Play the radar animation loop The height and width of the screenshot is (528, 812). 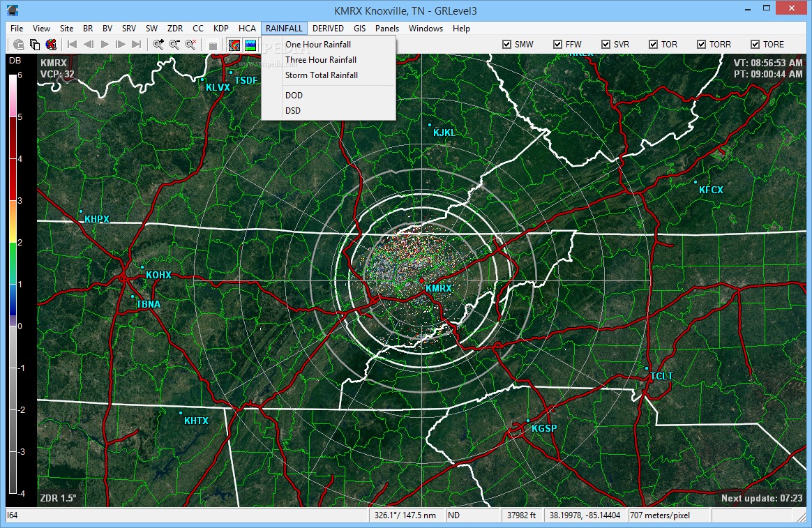(105, 45)
